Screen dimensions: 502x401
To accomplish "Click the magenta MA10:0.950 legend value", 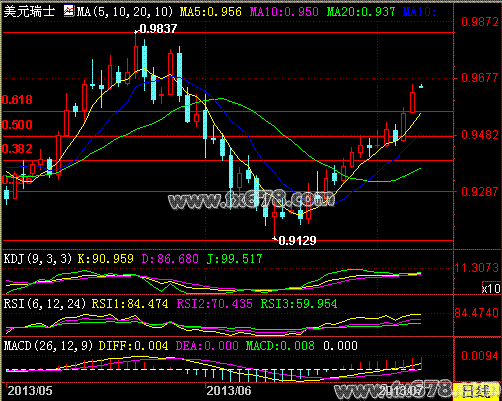I will click(284, 12).
